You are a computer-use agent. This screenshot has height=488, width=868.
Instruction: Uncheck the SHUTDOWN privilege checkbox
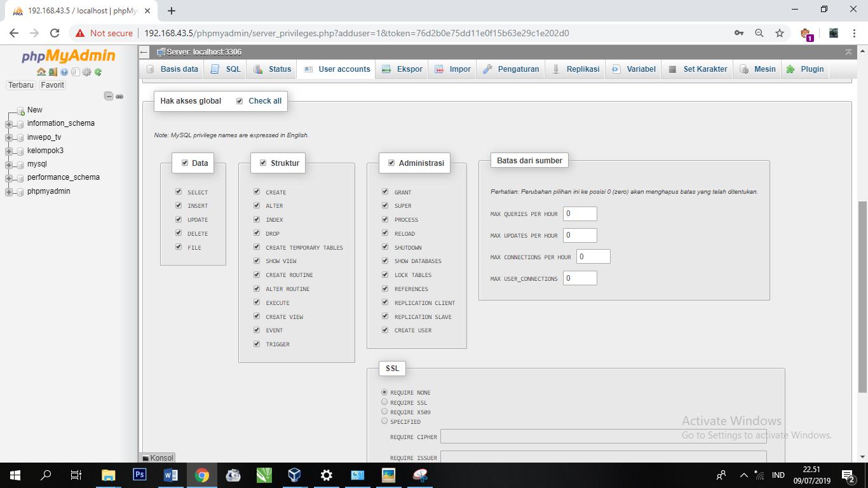pyautogui.click(x=385, y=247)
